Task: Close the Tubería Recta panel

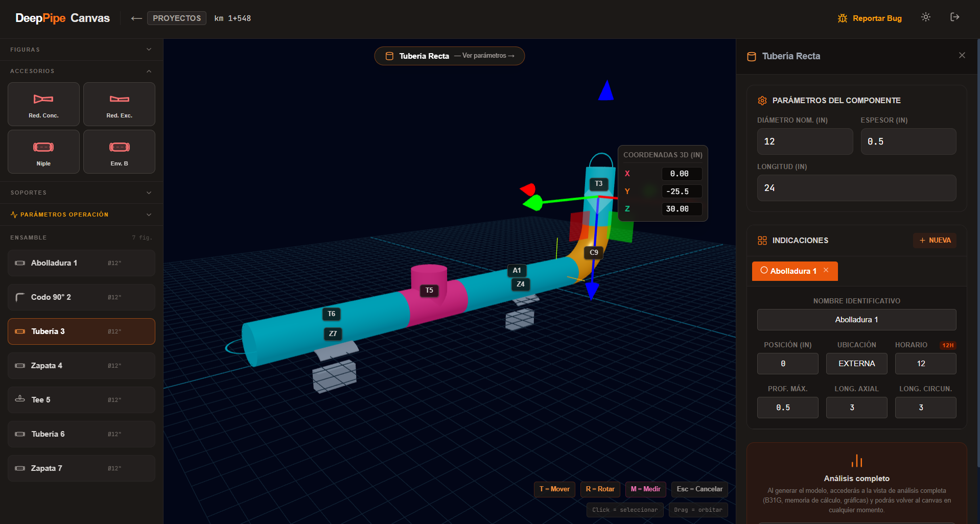Action: (x=962, y=55)
